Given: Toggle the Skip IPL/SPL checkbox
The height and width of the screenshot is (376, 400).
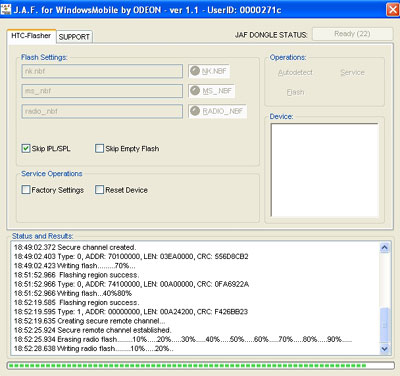Looking at the screenshot, I should (26, 148).
